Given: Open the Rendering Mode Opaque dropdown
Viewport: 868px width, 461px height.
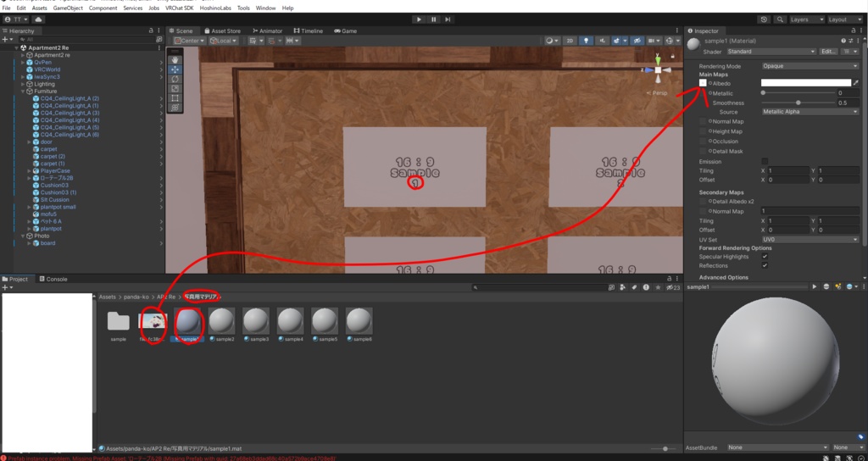Looking at the screenshot, I should pyautogui.click(x=810, y=66).
